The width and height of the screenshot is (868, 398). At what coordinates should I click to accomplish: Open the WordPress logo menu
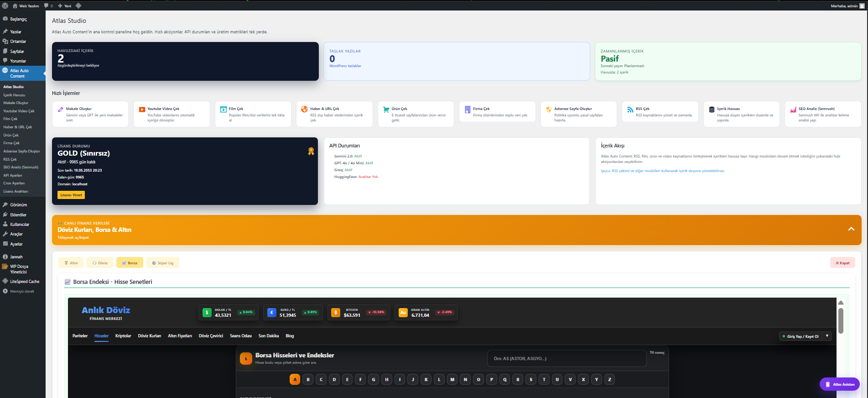[5, 6]
